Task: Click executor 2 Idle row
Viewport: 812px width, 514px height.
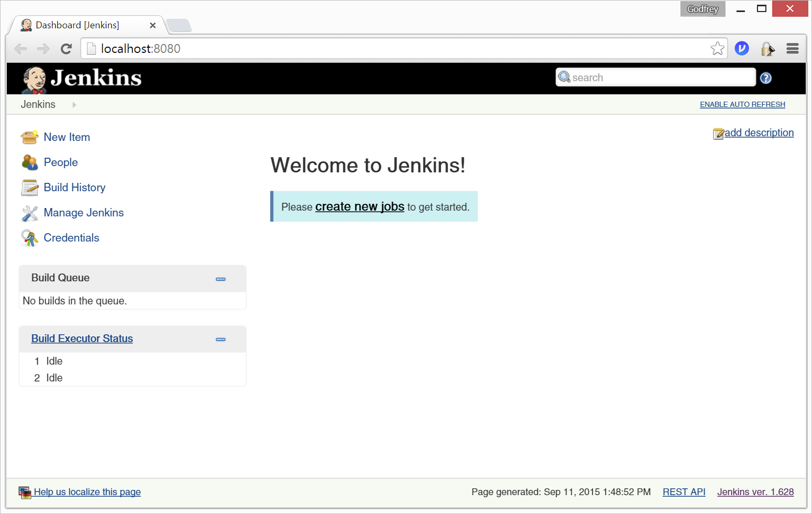Action: pos(132,378)
